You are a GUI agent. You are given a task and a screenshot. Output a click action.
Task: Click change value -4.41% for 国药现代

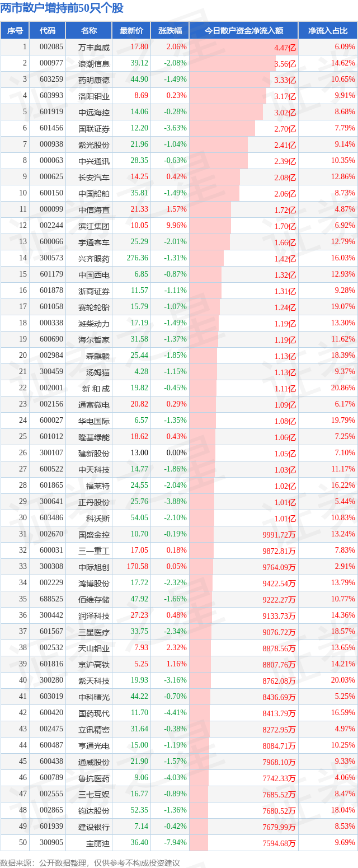click(x=176, y=713)
